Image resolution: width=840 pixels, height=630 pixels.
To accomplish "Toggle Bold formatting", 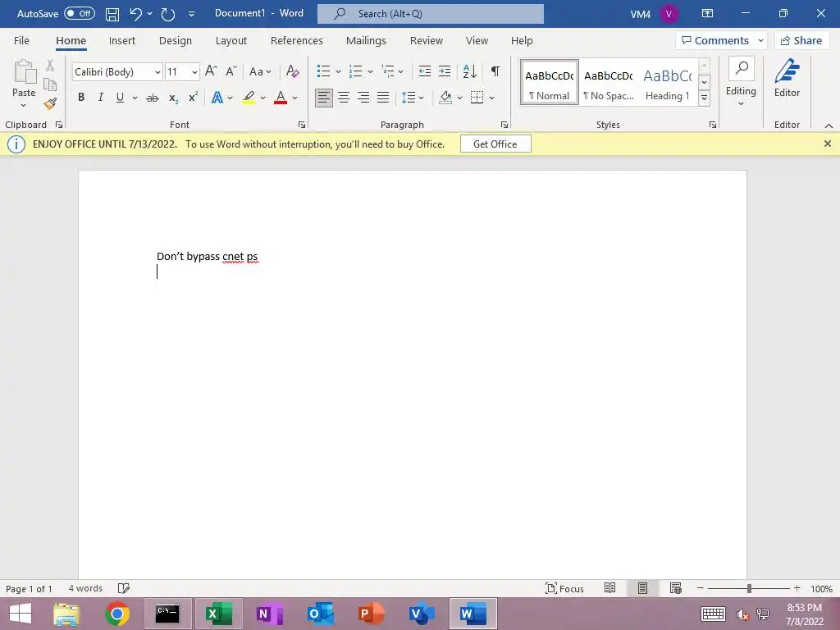I will (x=81, y=98).
